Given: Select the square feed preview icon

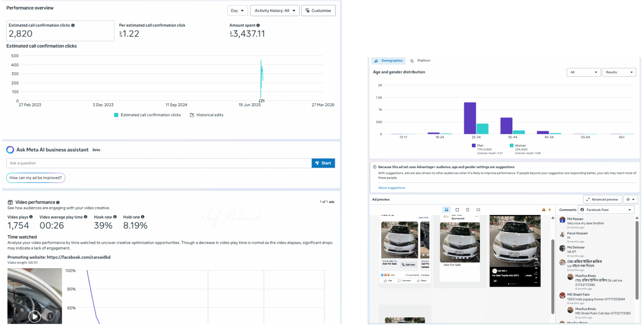Looking at the screenshot, I should tap(457, 210).
